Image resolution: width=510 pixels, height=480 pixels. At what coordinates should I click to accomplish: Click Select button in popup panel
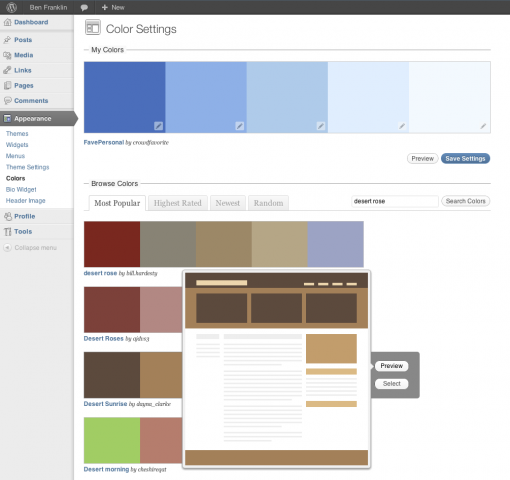(x=392, y=384)
